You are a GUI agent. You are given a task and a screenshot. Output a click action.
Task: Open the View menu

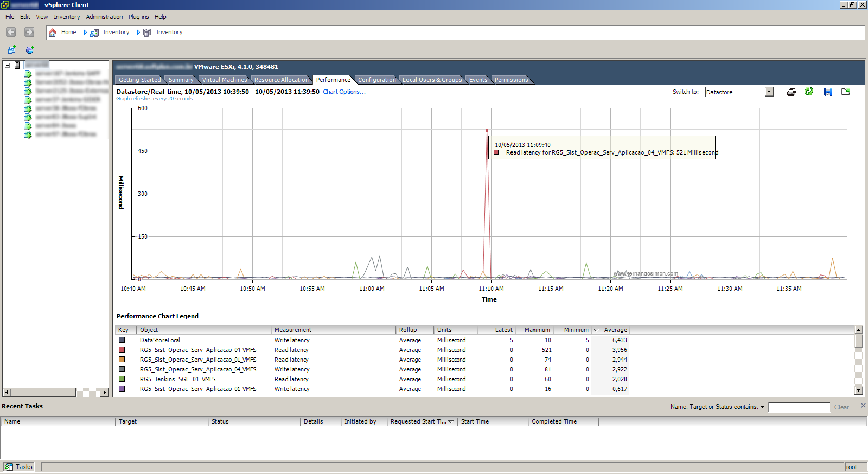42,17
